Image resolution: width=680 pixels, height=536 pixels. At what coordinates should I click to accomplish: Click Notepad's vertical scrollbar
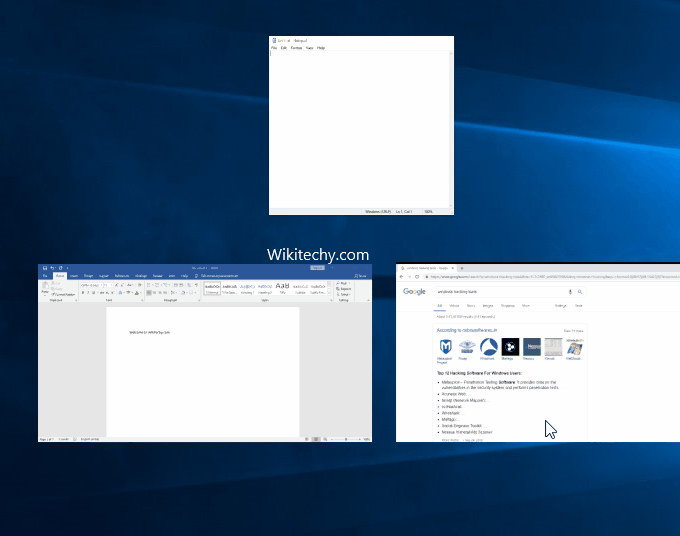tap(451, 129)
